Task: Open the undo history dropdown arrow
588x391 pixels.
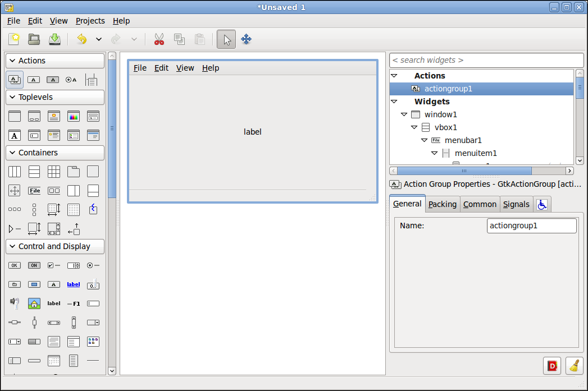Action: coord(99,39)
